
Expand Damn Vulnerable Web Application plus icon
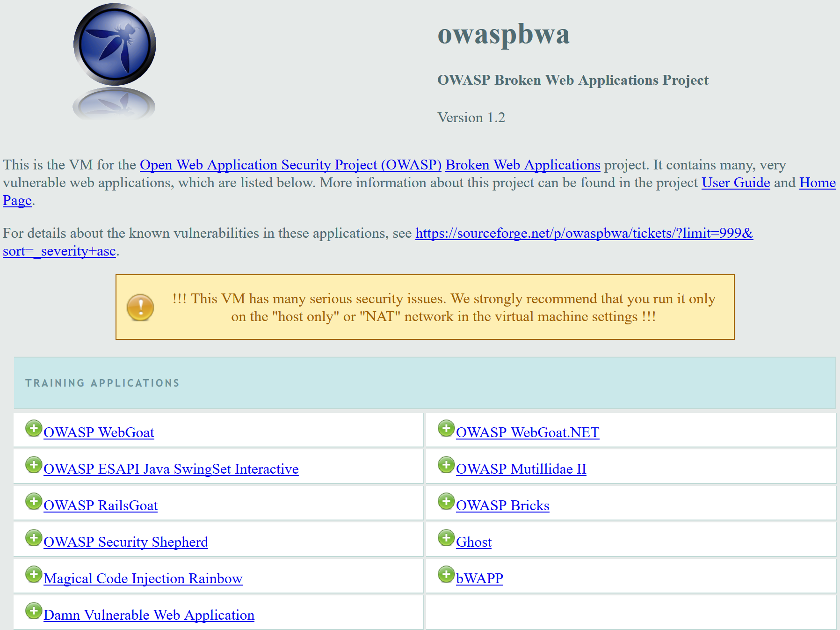34,611
